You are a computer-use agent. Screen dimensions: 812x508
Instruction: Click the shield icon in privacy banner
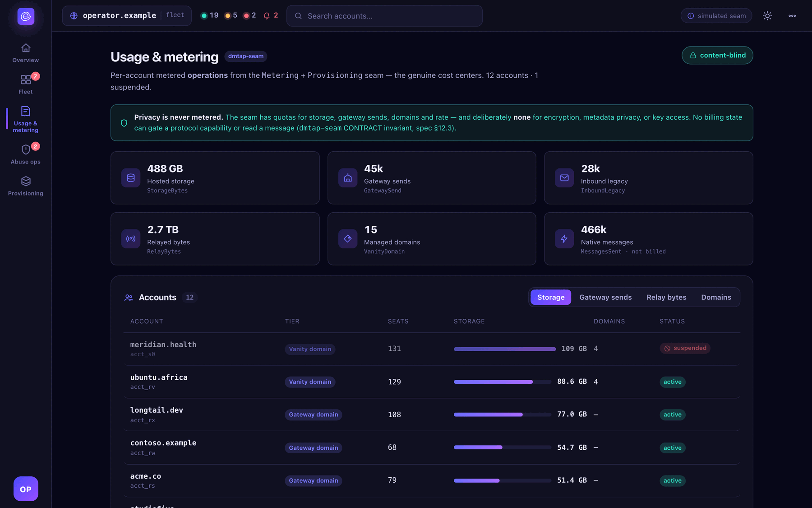124,123
